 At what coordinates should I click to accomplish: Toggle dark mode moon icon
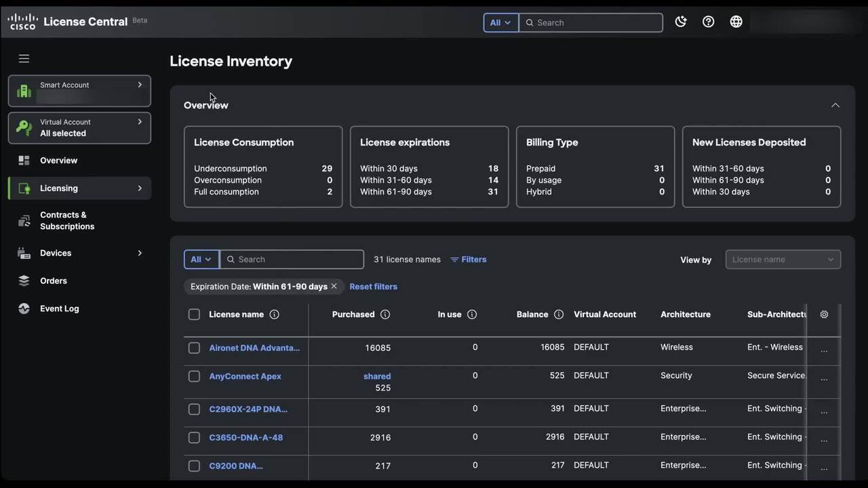pos(681,22)
